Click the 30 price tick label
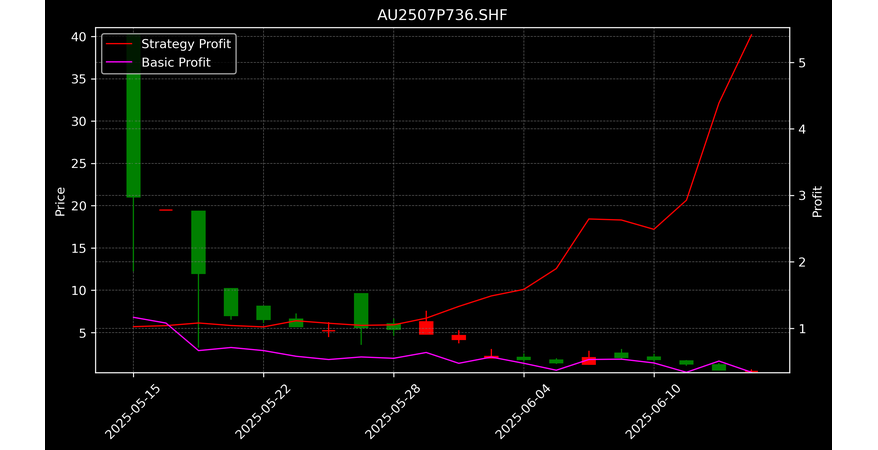The height and width of the screenshot is (450, 878). point(79,121)
